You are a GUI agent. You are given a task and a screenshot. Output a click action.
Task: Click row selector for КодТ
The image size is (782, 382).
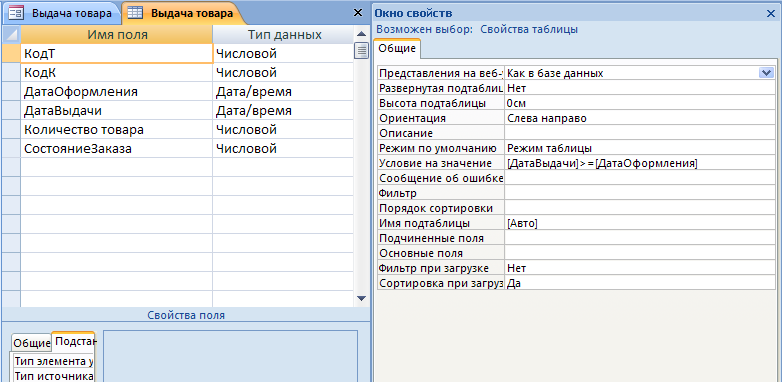[11, 53]
